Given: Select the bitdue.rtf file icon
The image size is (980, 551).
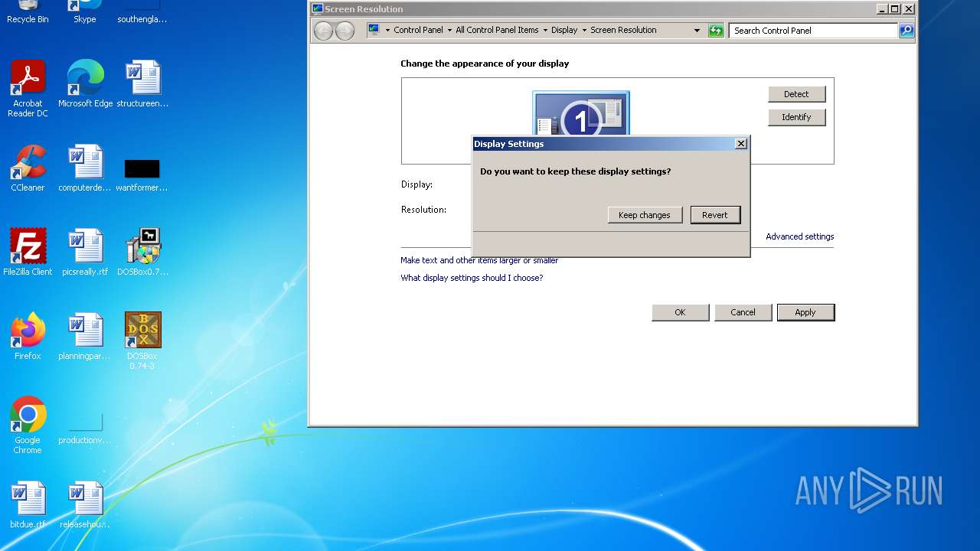Looking at the screenshot, I should 28,504.
